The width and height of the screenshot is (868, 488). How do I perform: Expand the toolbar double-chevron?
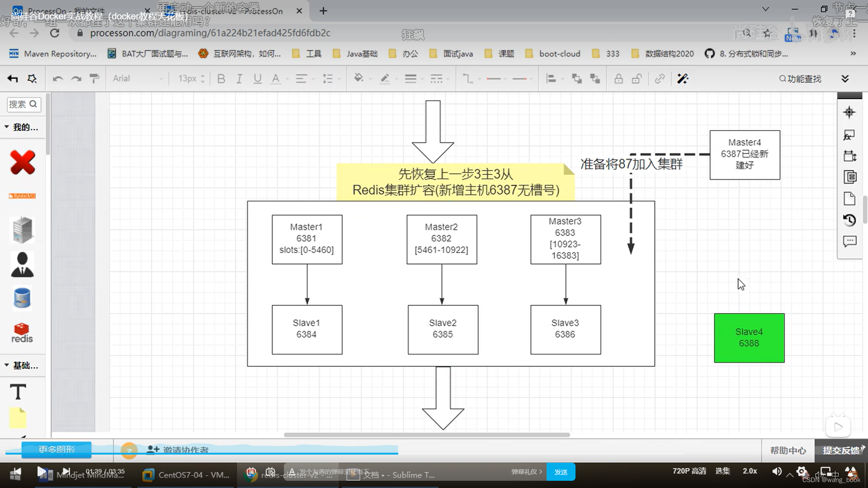point(845,79)
